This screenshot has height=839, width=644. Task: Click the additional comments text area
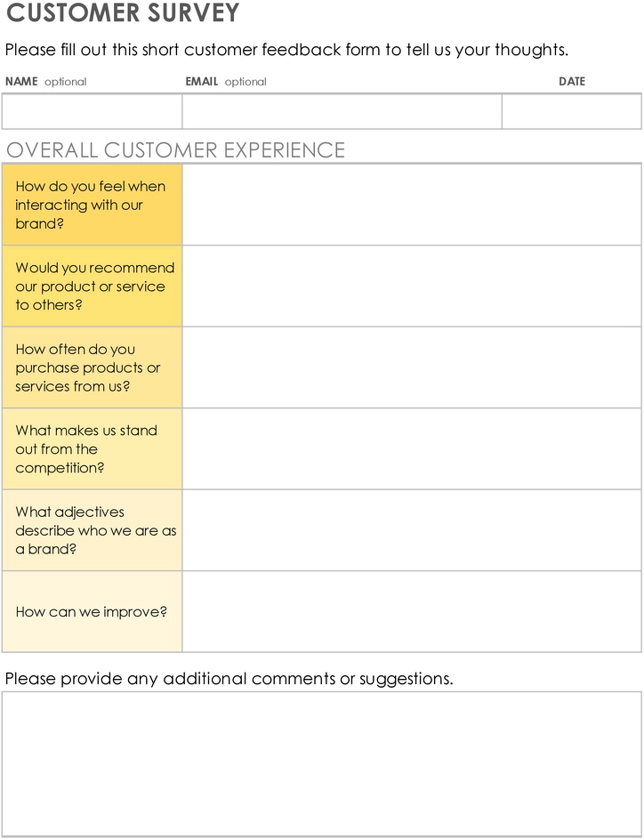pos(321,764)
